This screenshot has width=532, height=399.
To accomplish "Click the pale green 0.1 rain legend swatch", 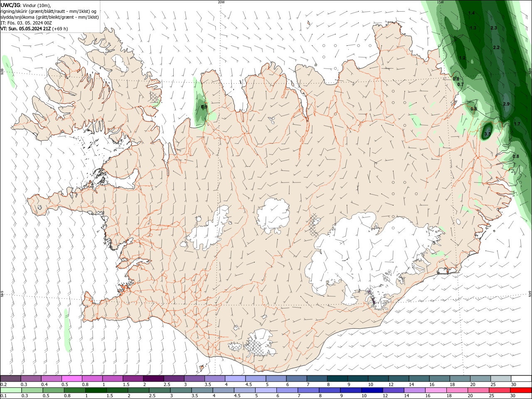I will point(11,390).
